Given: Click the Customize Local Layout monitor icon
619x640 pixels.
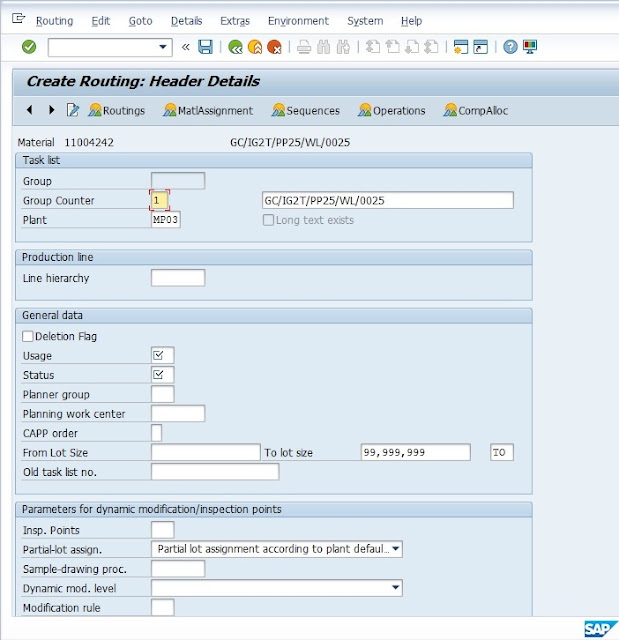Looking at the screenshot, I should pos(530,47).
